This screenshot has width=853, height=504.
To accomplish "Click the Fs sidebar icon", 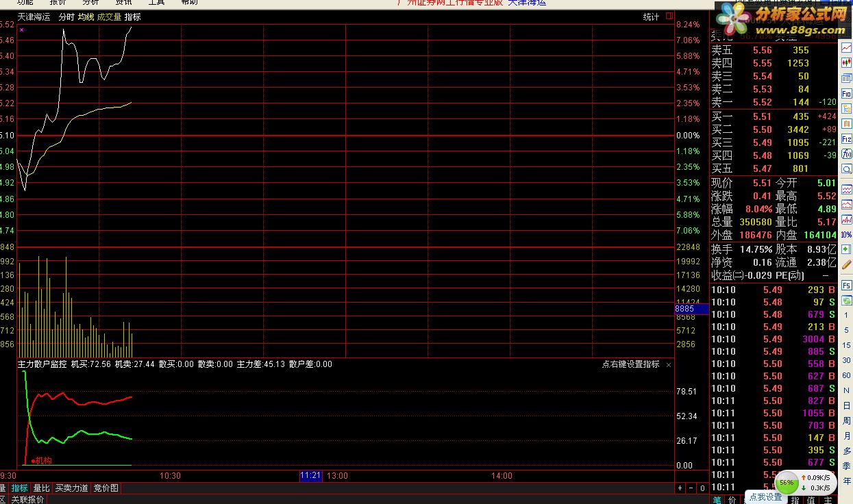I will point(847,284).
